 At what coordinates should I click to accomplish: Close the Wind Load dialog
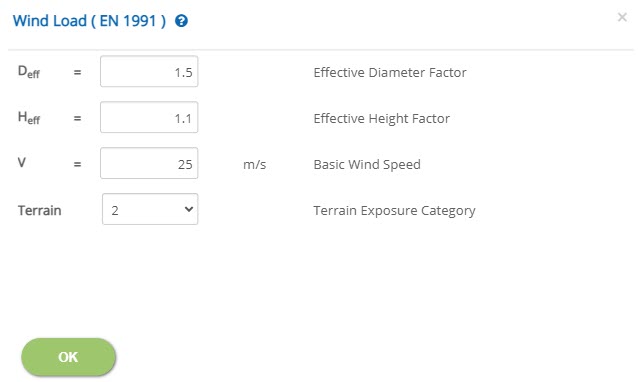coord(622,17)
